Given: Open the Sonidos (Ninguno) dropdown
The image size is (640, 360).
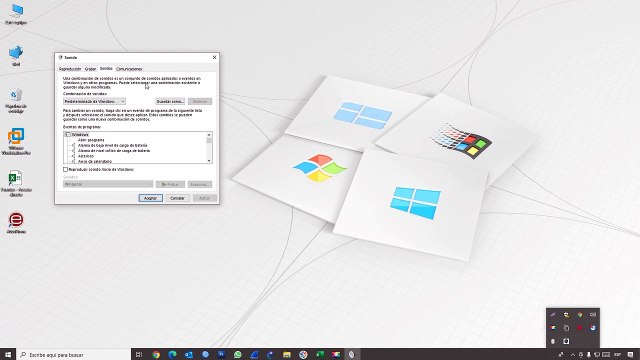Looking at the screenshot, I should click(108, 184).
